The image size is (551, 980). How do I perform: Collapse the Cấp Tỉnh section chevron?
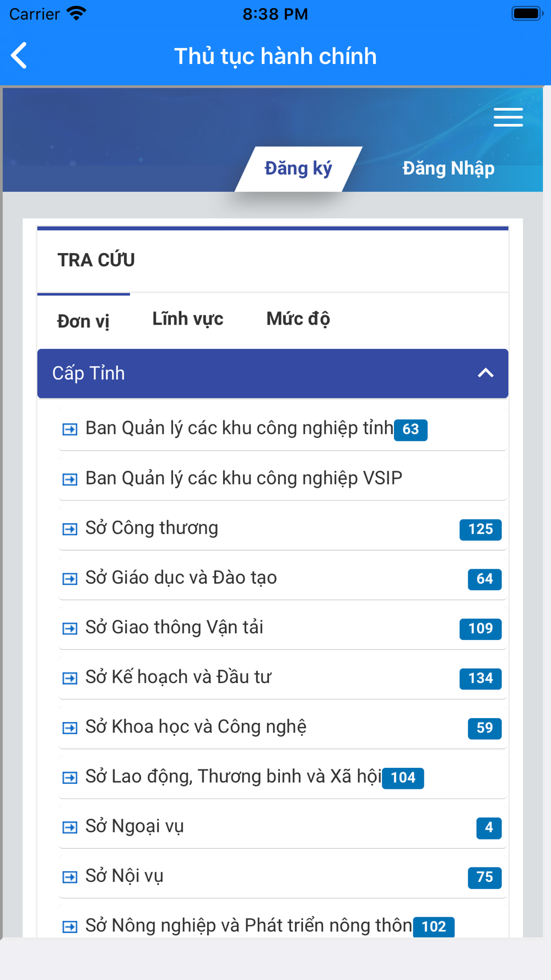pyautogui.click(x=485, y=373)
